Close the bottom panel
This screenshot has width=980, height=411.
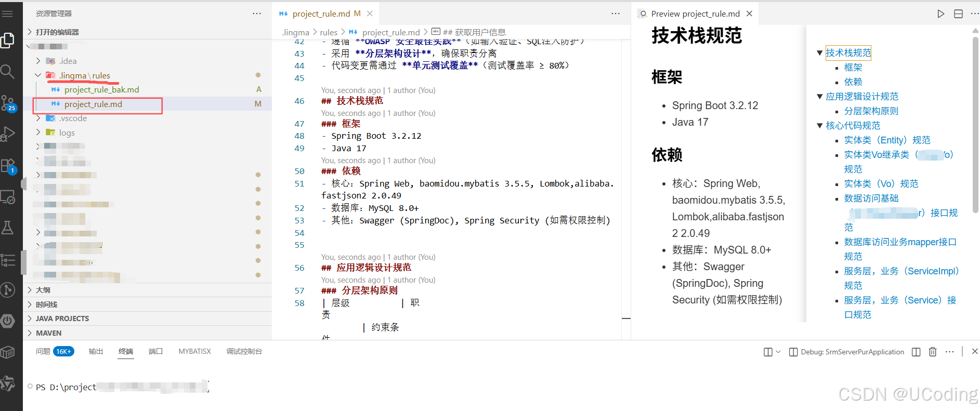pyautogui.click(x=975, y=351)
